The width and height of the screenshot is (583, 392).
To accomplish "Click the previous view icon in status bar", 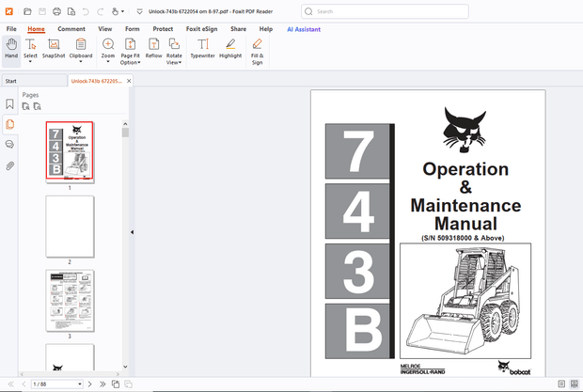I will 116,384.
